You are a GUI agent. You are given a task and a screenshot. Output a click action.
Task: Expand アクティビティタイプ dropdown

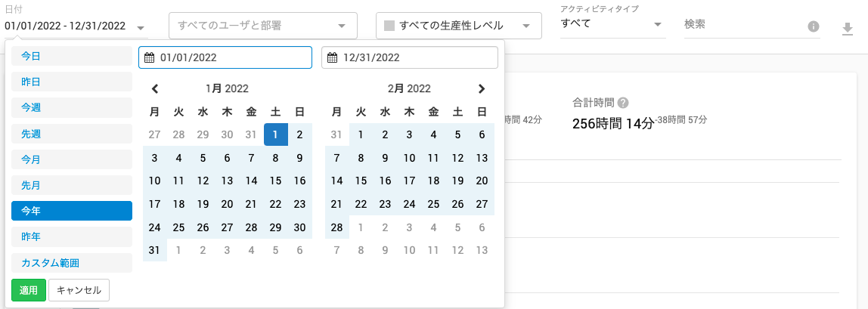(612, 24)
